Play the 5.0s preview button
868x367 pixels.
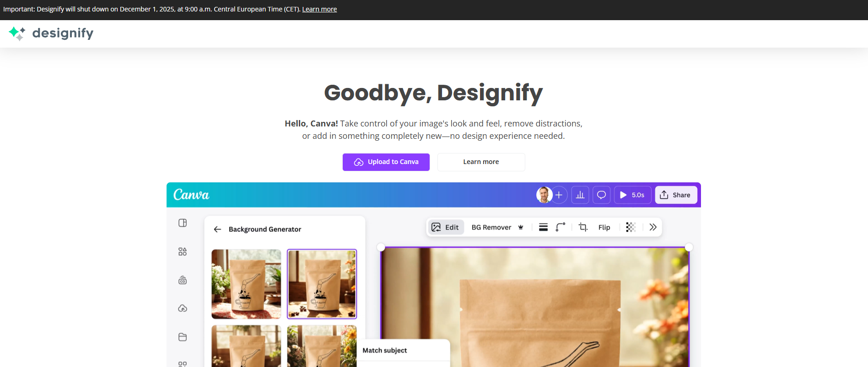point(632,195)
